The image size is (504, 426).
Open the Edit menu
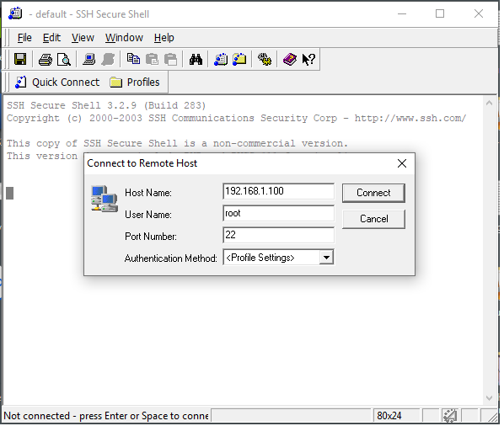(x=51, y=38)
